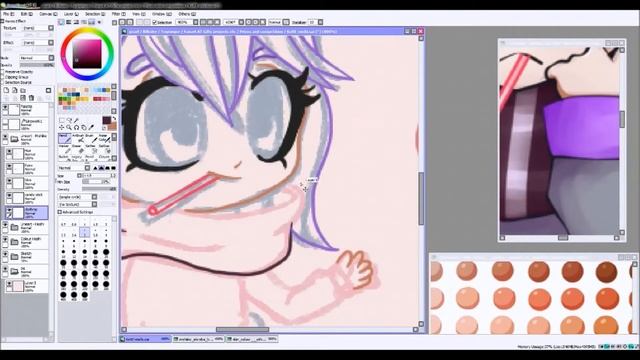Toggle the swatches panel icon
This screenshot has width=640, height=360.
pyautogui.click(x=91, y=22)
